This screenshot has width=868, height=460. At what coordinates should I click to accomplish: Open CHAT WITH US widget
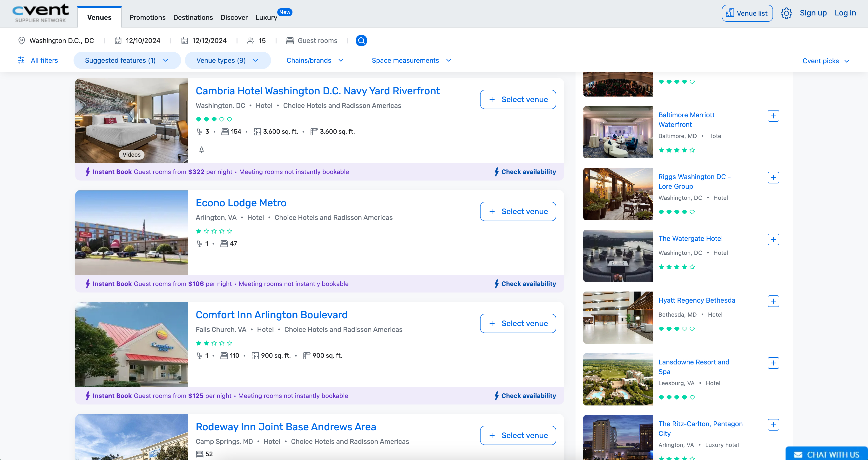point(827,454)
